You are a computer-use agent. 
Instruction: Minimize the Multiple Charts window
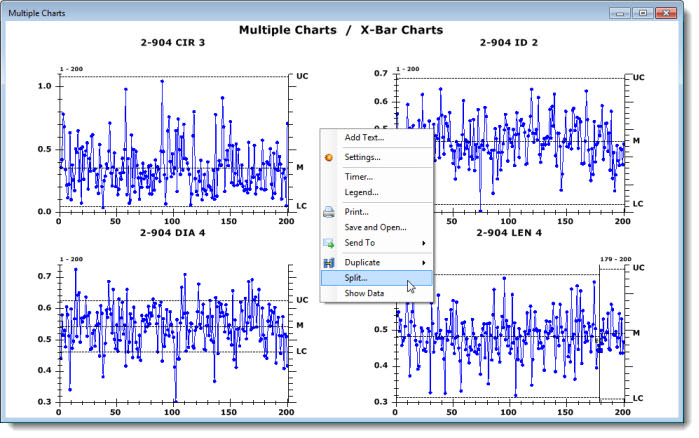click(x=620, y=12)
